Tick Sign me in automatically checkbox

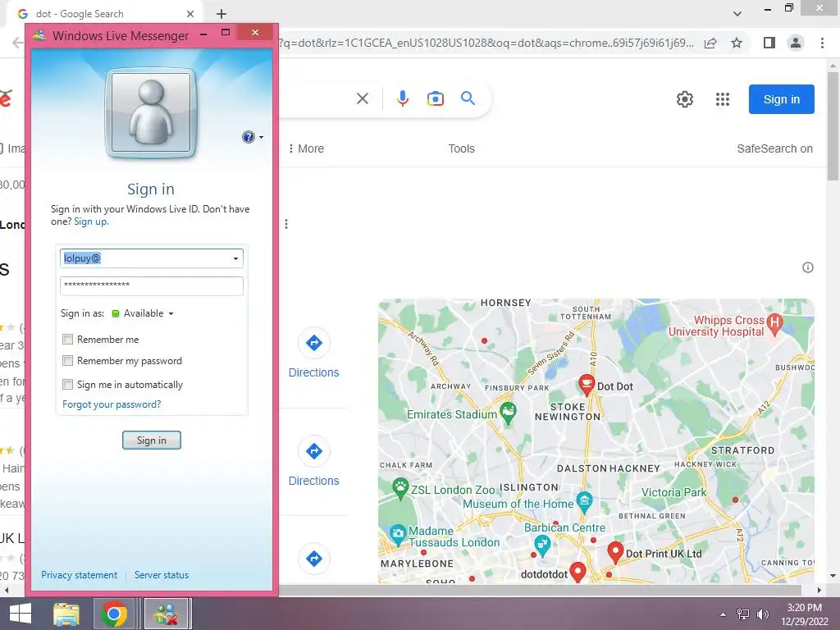[67, 384]
